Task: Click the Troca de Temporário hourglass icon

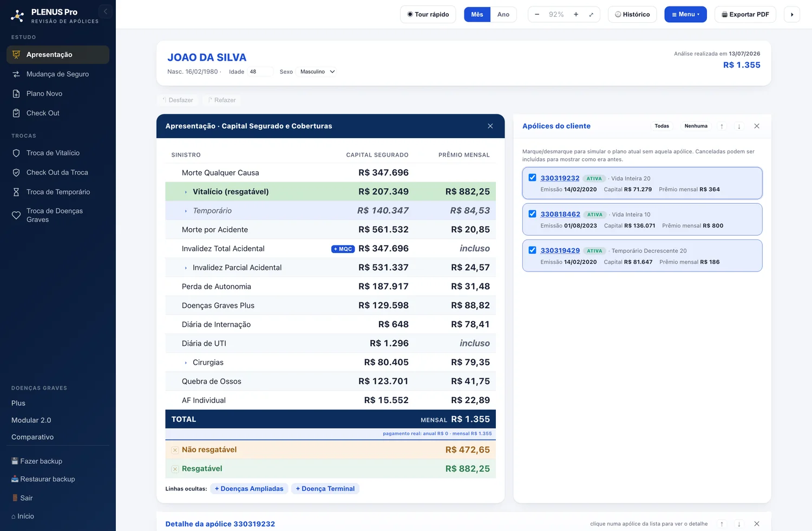Action: click(x=16, y=192)
